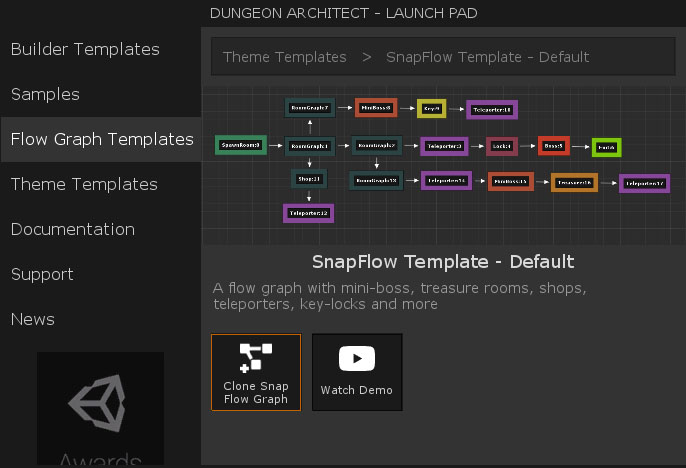Open Theme Templates from the sidebar
686x468 pixels.
pos(84,184)
